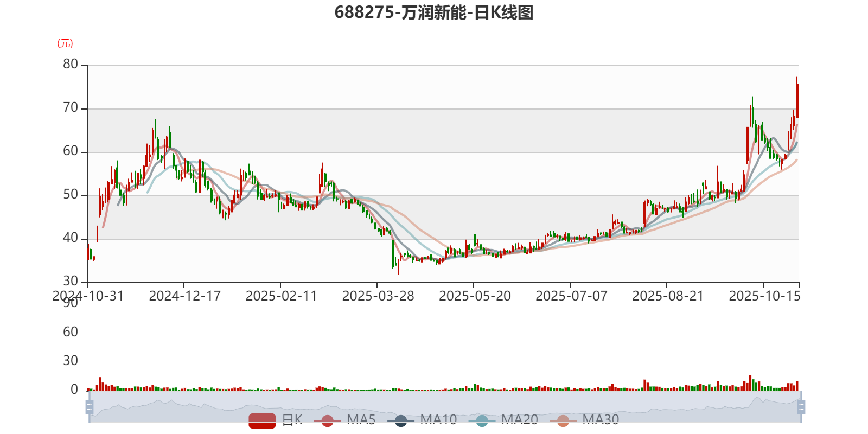Click the 2025-03-28 date label
This screenshot has height=434, width=868.
[378, 296]
